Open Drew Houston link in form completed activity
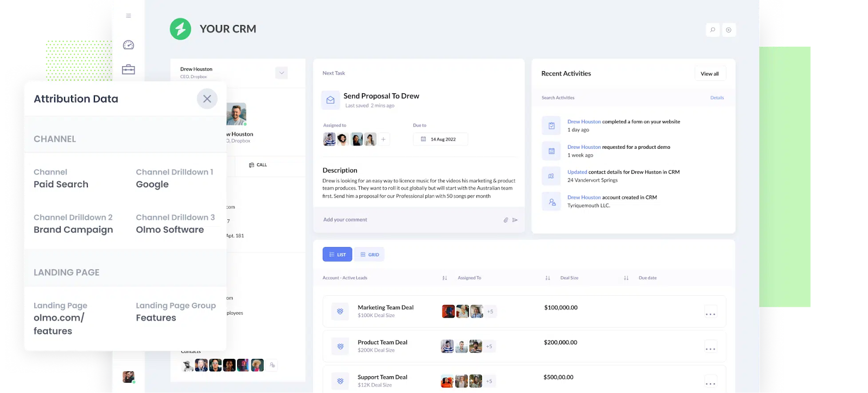The height and width of the screenshot is (393, 868). [584, 122]
